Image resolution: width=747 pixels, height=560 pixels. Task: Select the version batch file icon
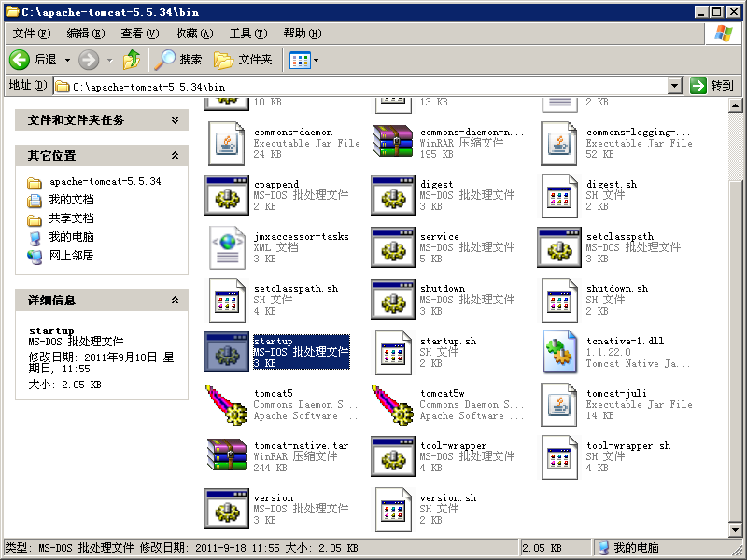click(227, 509)
